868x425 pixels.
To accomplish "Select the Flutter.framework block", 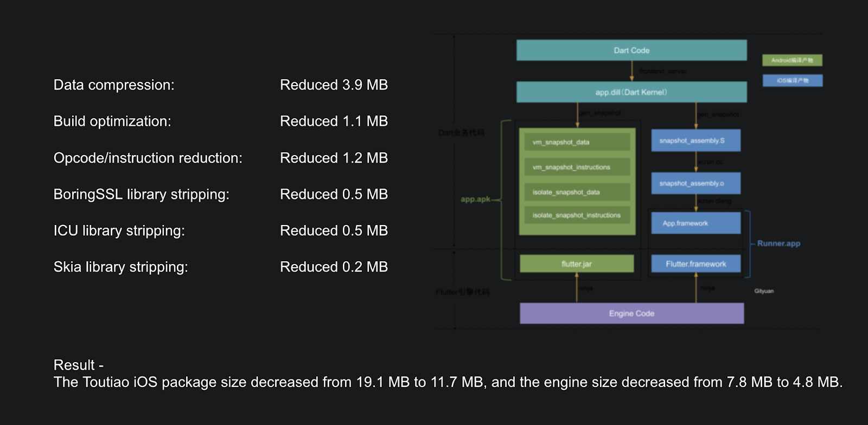I will [x=696, y=263].
